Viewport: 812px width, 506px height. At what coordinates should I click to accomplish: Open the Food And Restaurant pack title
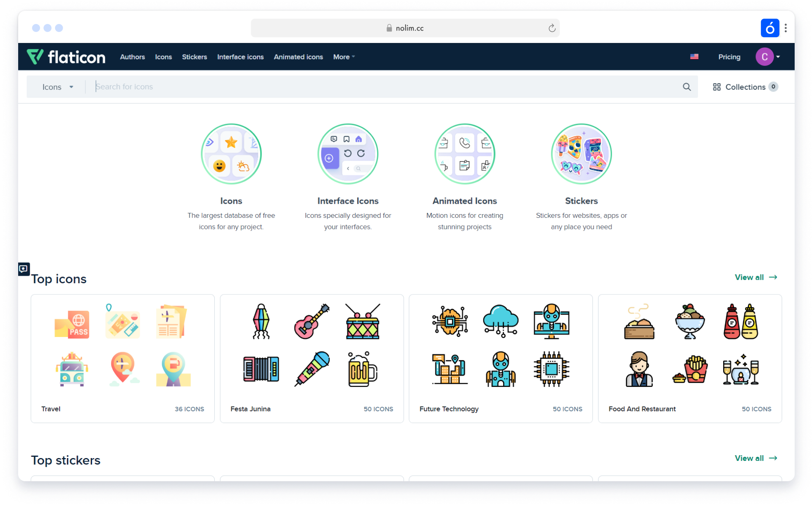(642, 409)
